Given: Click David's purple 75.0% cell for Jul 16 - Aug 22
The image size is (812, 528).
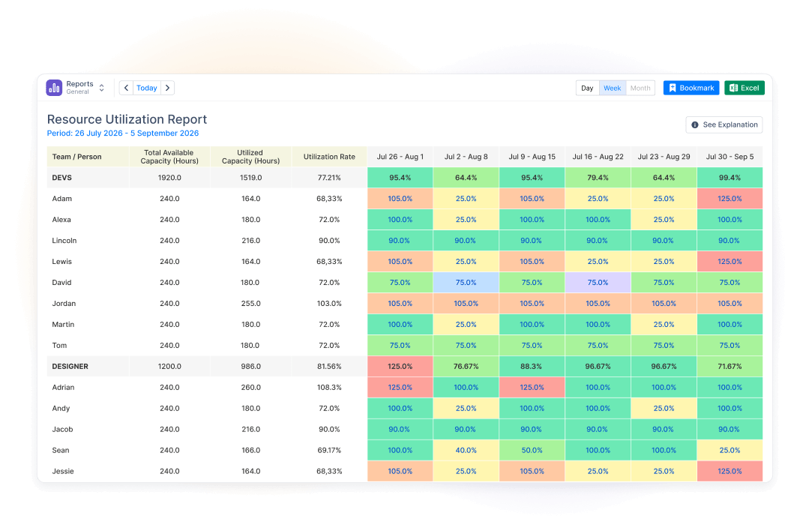Looking at the screenshot, I should click(x=598, y=283).
